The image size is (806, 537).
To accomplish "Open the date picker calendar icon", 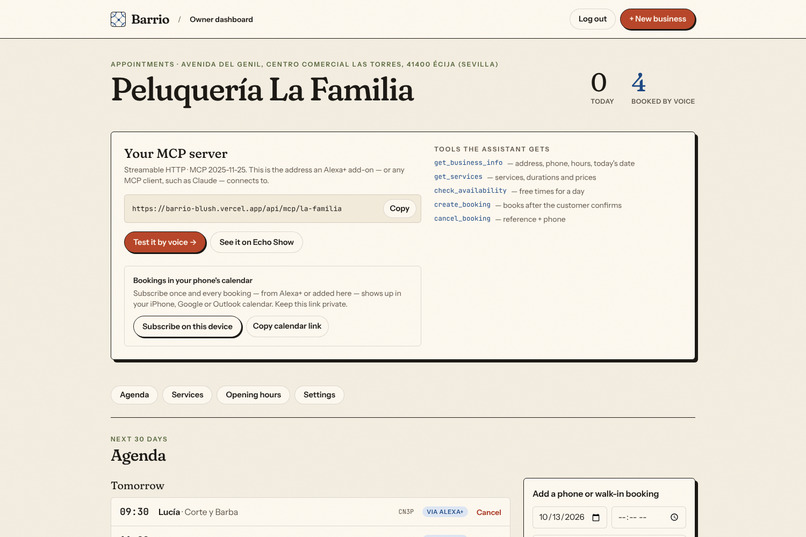I will tap(596, 517).
